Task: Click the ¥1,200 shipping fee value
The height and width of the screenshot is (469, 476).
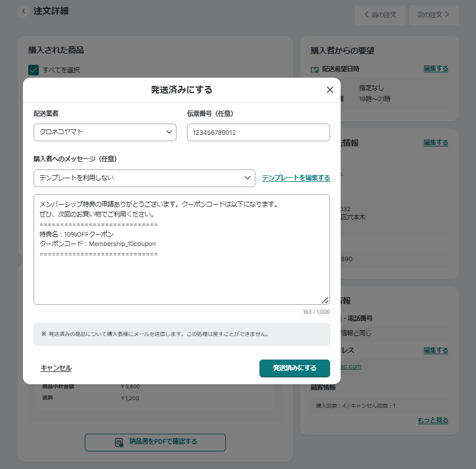Action: pos(130,398)
